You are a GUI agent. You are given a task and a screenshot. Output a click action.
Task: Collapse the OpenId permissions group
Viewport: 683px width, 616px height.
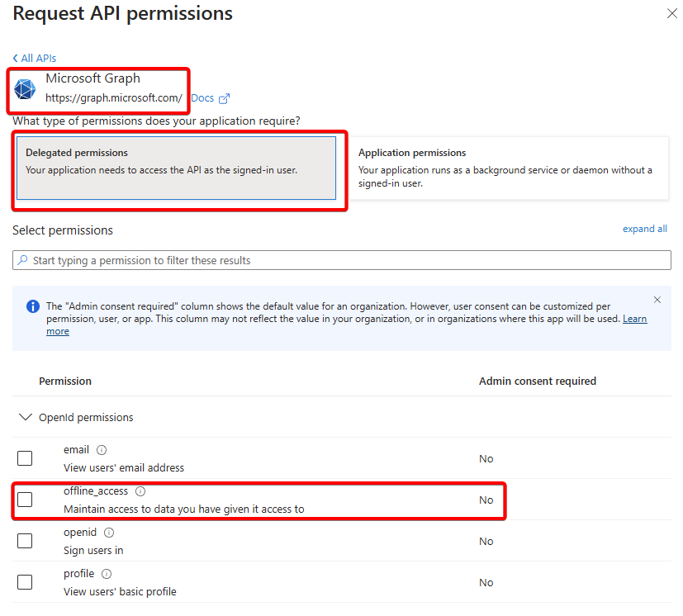click(26, 417)
